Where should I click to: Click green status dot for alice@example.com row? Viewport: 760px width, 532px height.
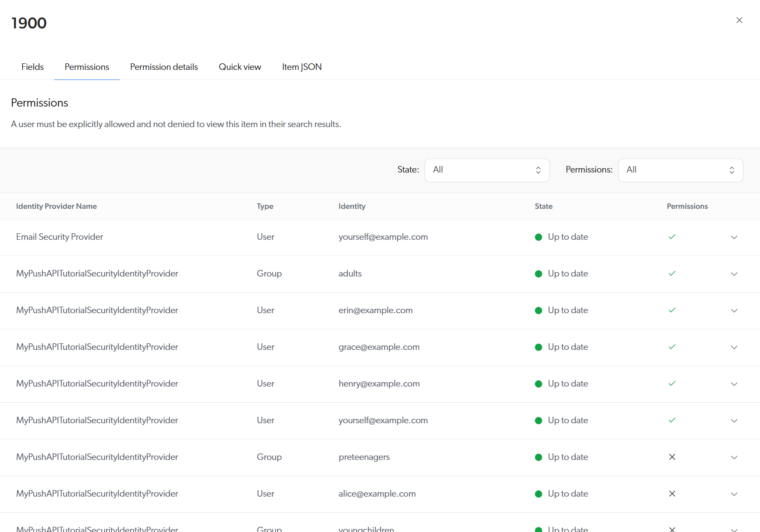[539, 494]
